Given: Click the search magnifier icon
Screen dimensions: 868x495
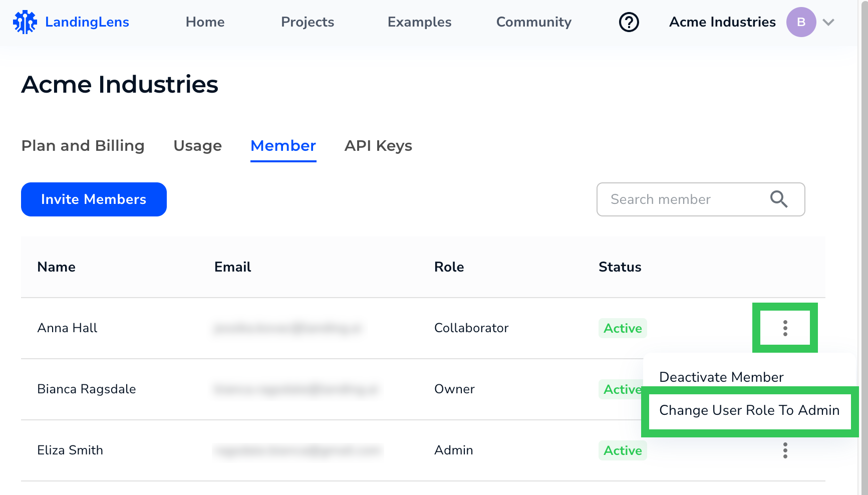Looking at the screenshot, I should click(x=778, y=199).
